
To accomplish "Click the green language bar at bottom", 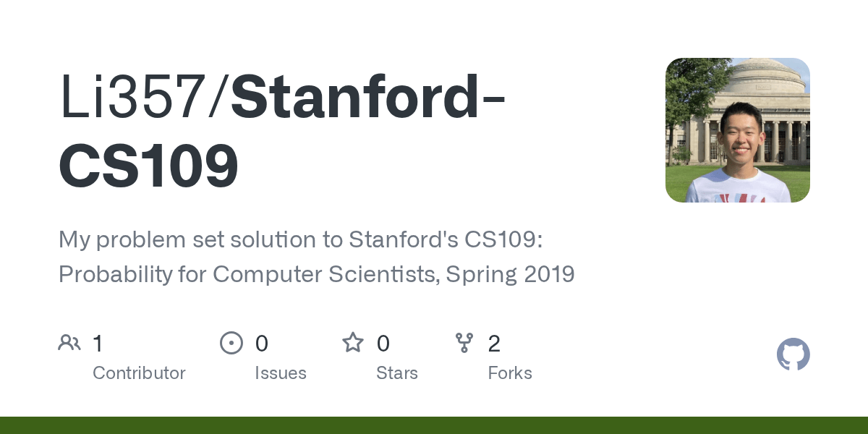I will click(x=434, y=425).
